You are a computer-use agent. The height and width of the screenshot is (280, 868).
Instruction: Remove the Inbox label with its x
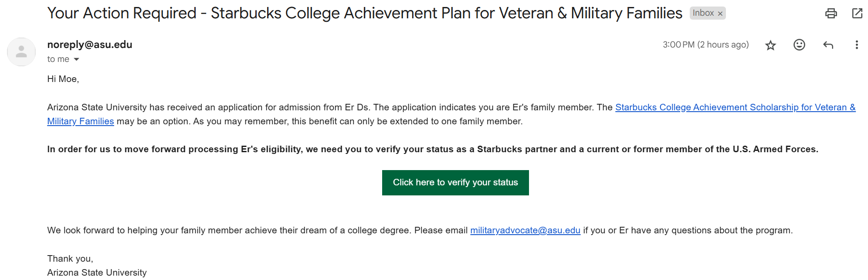click(720, 14)
